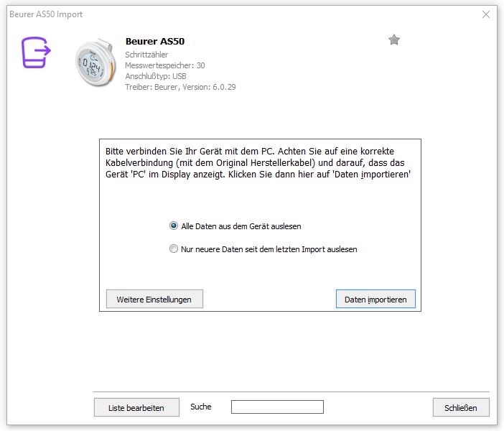
Task: Mark Beurer AS50 as favorite star
Action: pyautogui.click(x=393, y=40)
